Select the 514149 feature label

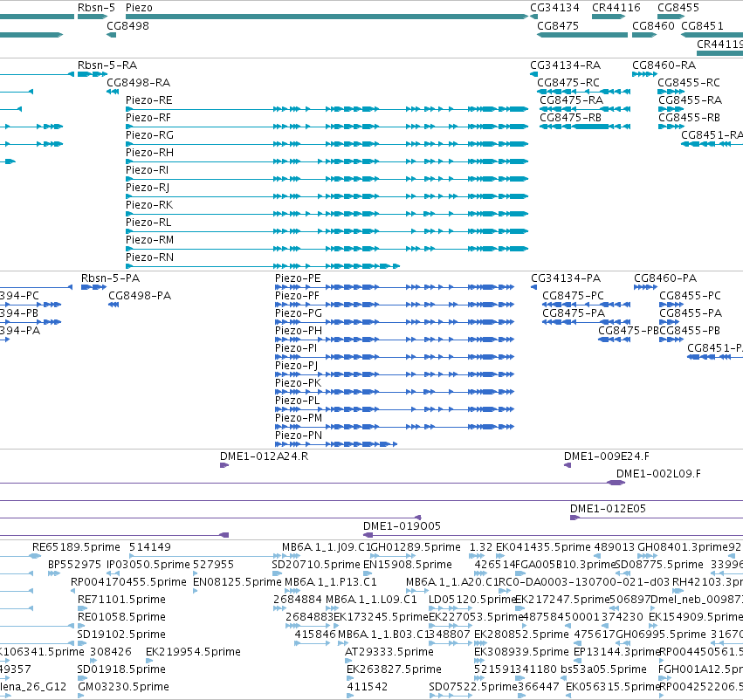[x=150, y=547]
